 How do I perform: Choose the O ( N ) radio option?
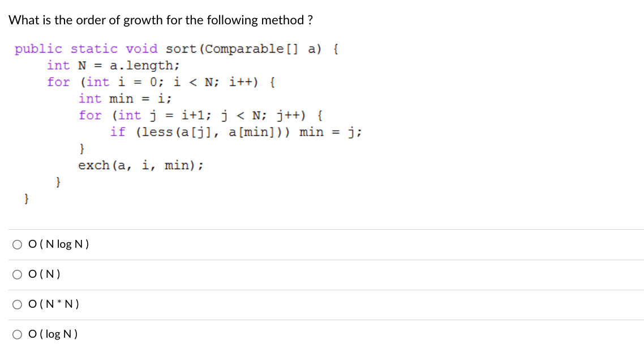(17, 274)
